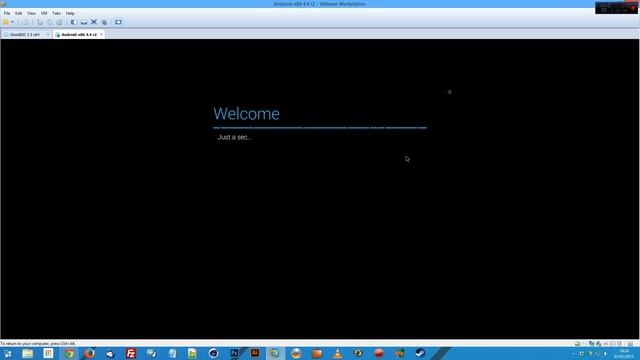Screen dimensions: 640x360
Task: Open the snapshot manager toolbar icon
Action: (59, 22)
